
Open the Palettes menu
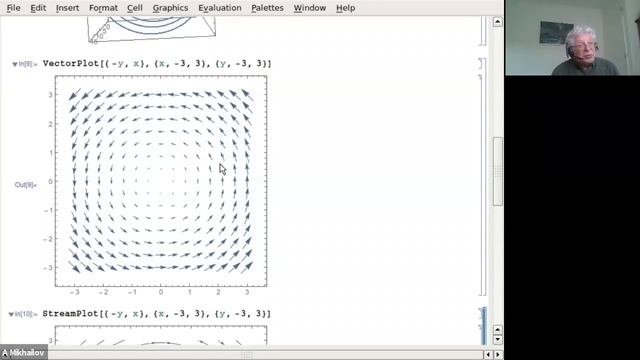[267, 8]
